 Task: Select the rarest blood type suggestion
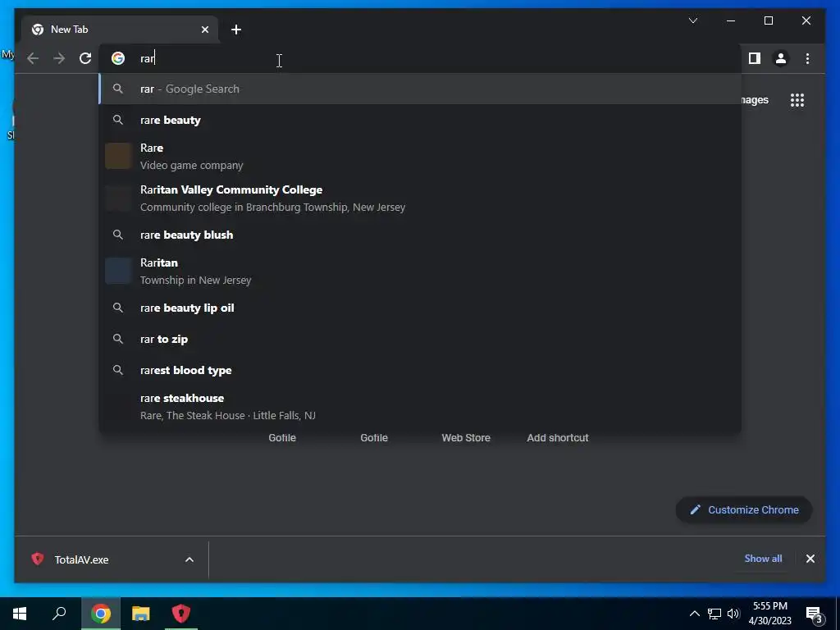(420, 370)
